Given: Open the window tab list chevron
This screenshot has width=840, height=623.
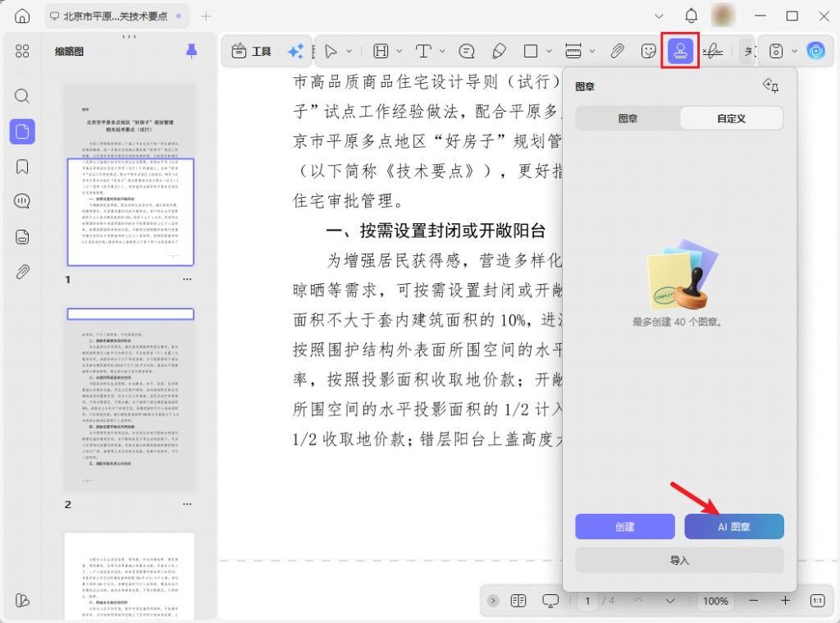Looking at the screenshot, I should [660, 16].
